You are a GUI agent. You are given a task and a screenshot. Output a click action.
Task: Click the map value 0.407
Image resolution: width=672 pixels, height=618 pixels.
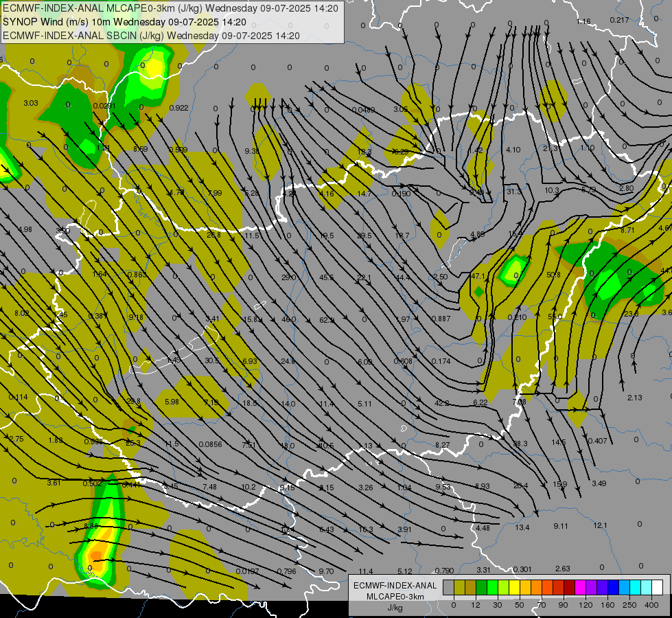(x=598, y=440)
